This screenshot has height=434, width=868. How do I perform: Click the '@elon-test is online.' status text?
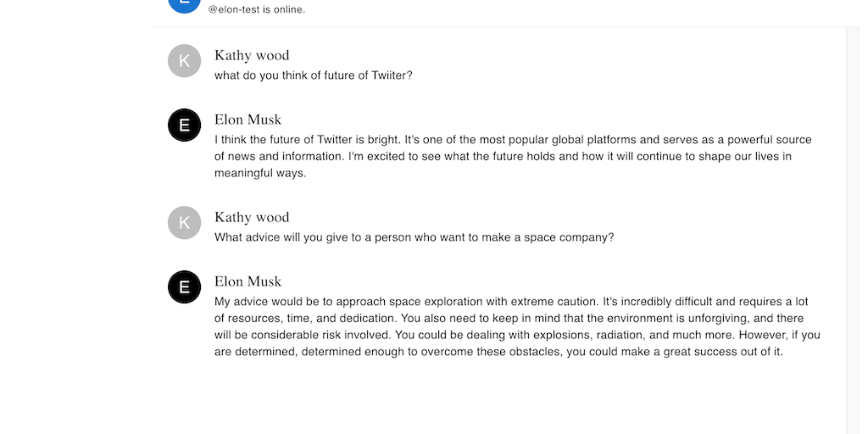click(257, 10)
